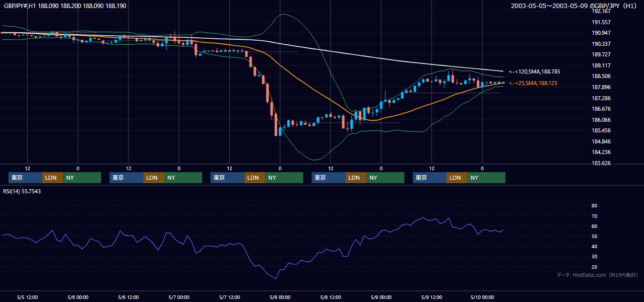This screenshot has width=644, height=302.
Task: Select the 5/7 12:00 time axis label
Action: pos(229,297)
